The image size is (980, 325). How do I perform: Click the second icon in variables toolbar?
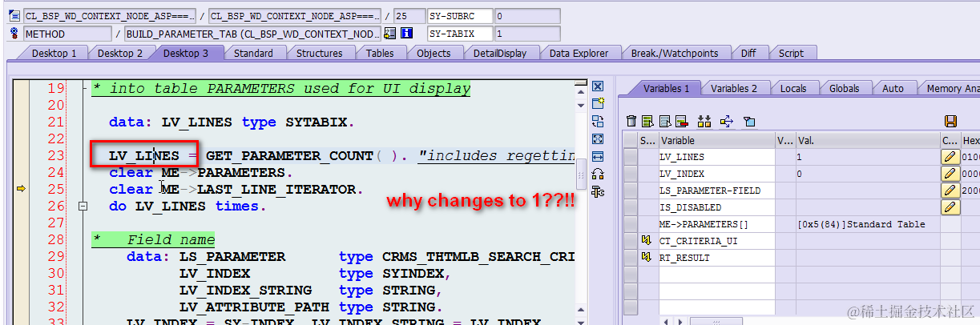647,122
